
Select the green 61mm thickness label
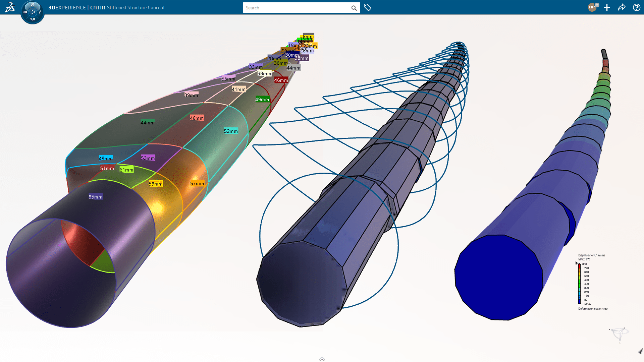pyautogui.click(x=126, y=170)
